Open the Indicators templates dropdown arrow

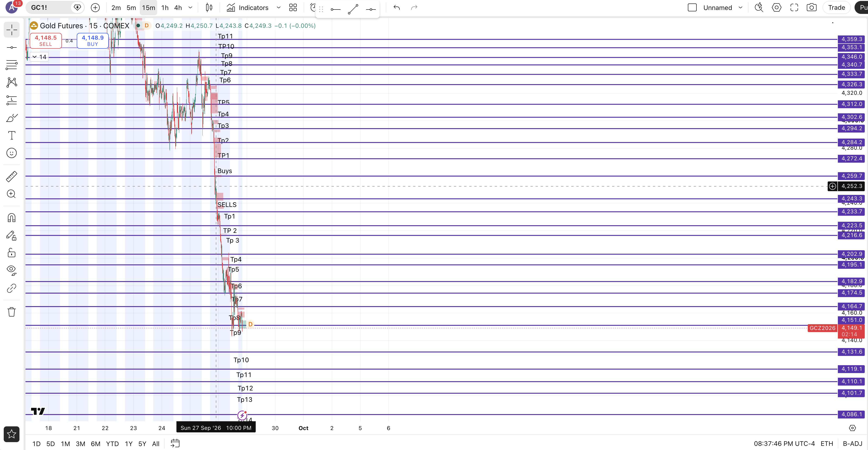tap(278, 7)
